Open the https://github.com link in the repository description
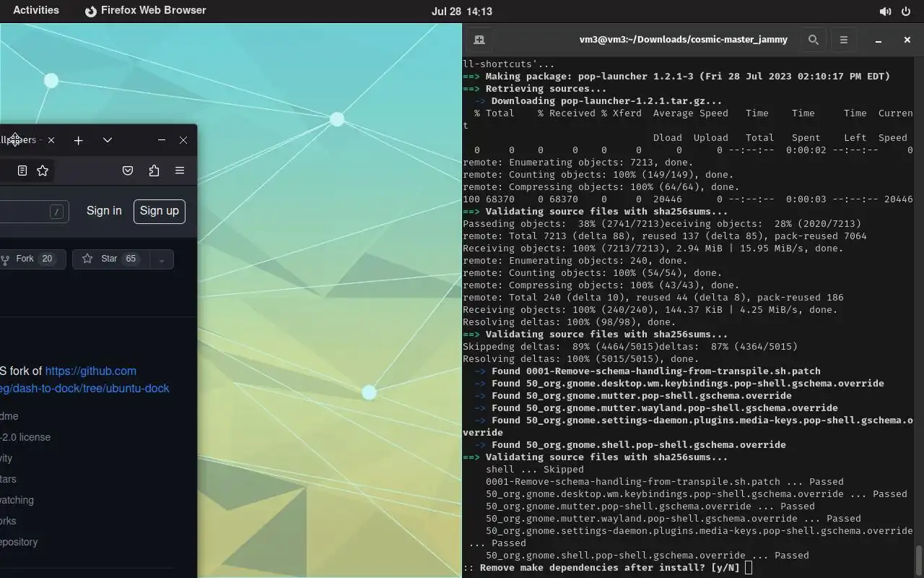This screenshot has height=578, width=924. 91,371
